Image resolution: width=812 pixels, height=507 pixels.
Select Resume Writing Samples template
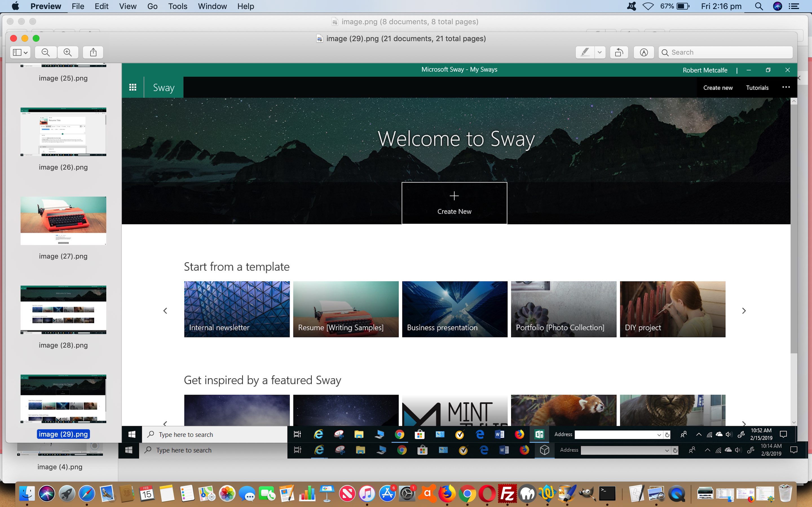pos(345,309)
